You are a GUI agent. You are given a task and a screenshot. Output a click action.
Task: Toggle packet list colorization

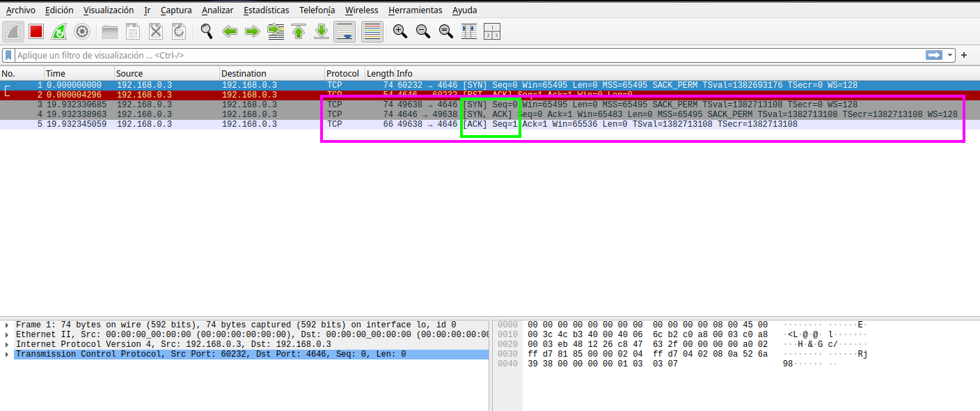(372, 31)
